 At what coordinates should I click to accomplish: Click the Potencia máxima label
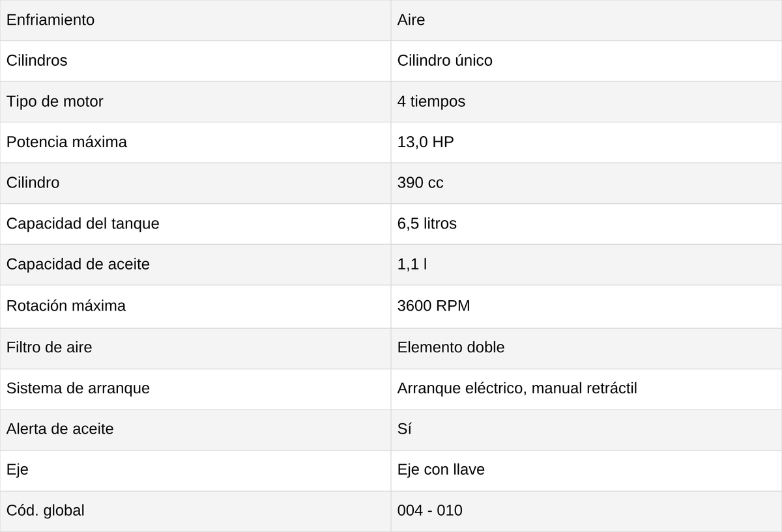point(66,142)
